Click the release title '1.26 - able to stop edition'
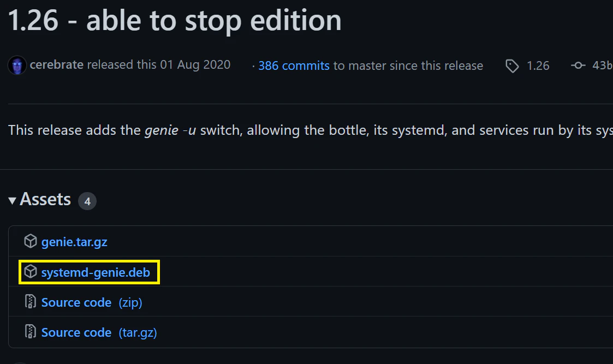Image resolution: width=613 pixels, height=364 pixels. (175, 20)
